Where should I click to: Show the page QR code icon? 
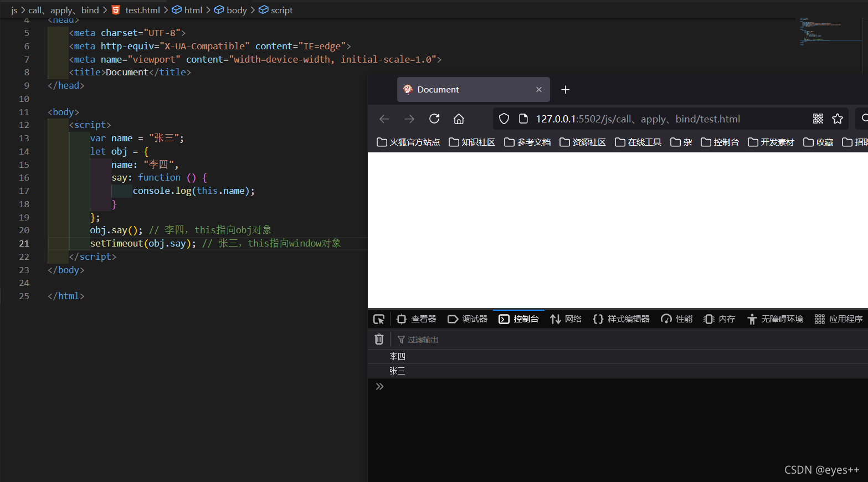818,119
